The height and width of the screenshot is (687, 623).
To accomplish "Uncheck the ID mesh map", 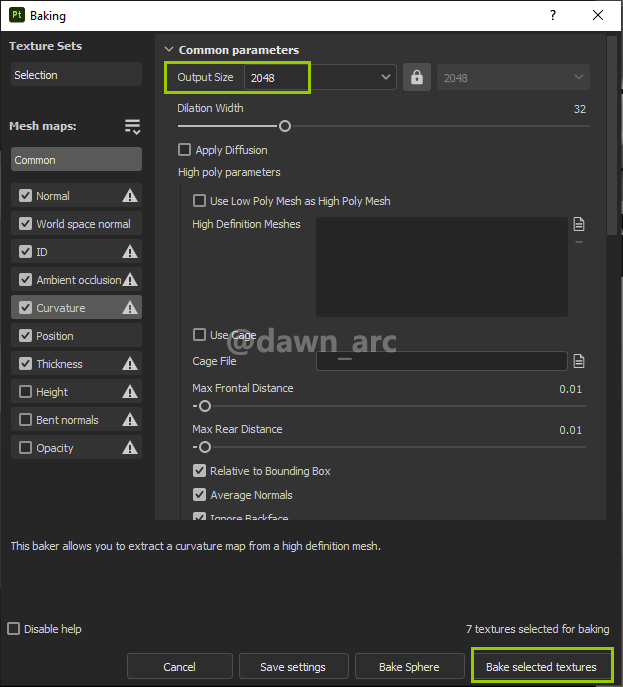I will pos(25,251).
